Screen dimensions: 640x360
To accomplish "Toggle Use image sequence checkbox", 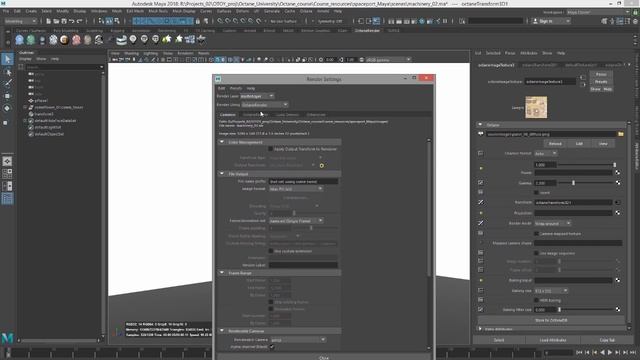I will [x=536, y=253].
